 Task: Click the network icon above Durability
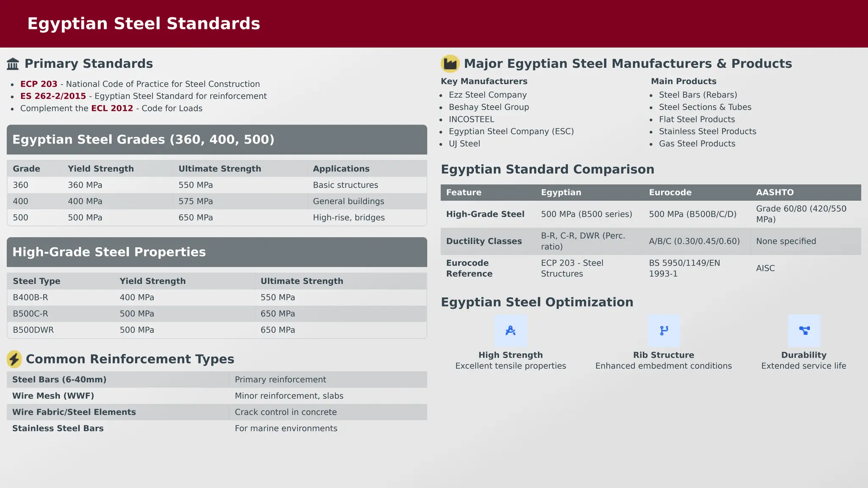[804, 331]
